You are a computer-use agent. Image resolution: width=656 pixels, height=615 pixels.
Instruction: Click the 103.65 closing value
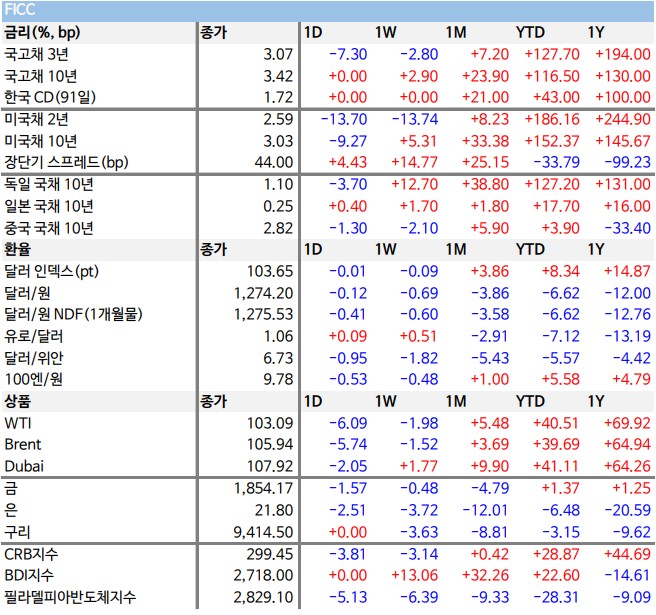pyautogui.click(x=270, y=272)
